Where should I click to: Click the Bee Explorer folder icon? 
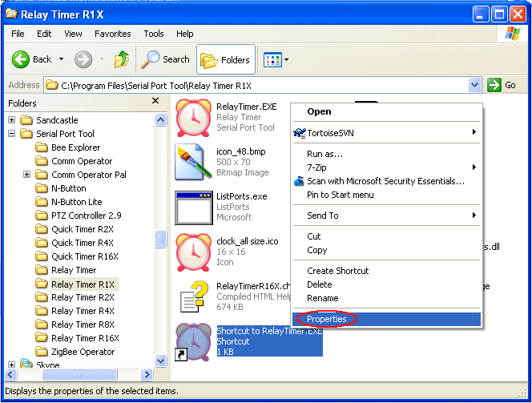point(42,147)
